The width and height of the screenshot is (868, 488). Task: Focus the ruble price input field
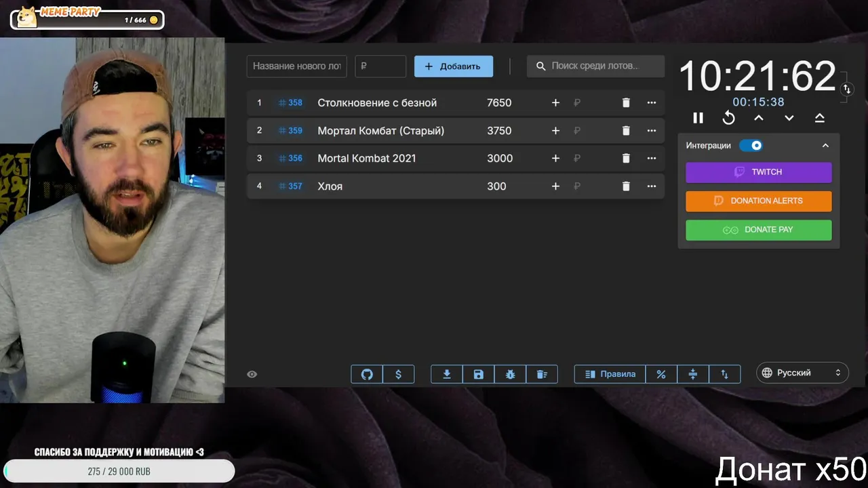click(x=380, y=66)
